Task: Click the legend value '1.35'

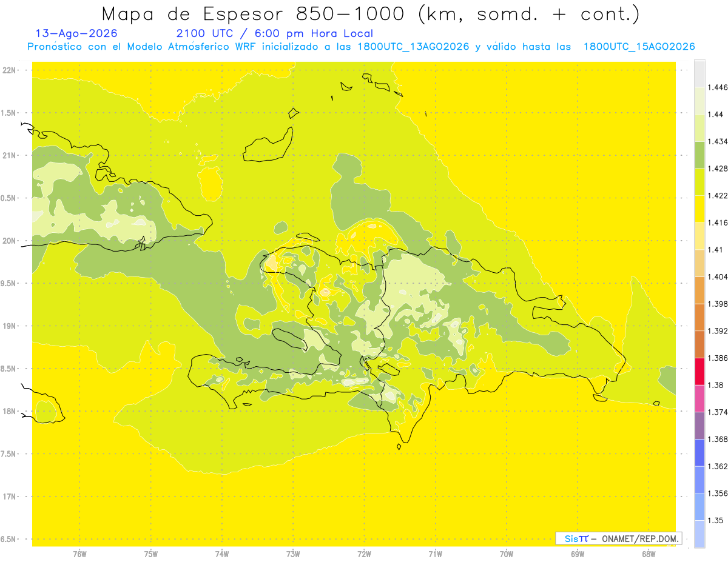Action: (716, 520)
